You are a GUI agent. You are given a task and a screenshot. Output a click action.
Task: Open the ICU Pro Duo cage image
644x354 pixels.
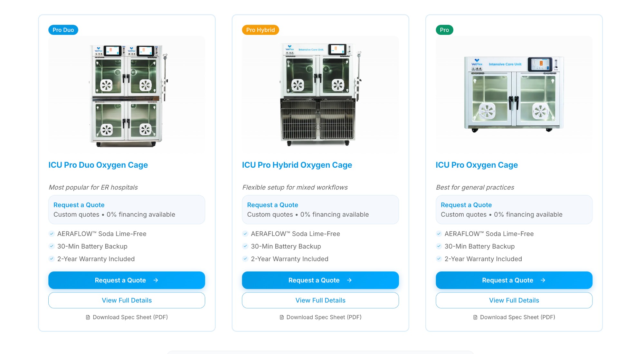[127, 94]
